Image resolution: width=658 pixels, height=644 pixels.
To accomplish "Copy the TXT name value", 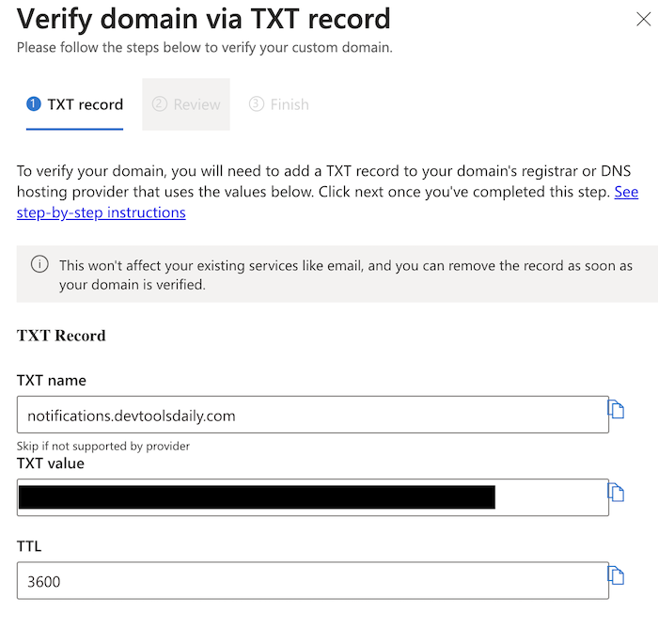I will [x=617, y=409].
